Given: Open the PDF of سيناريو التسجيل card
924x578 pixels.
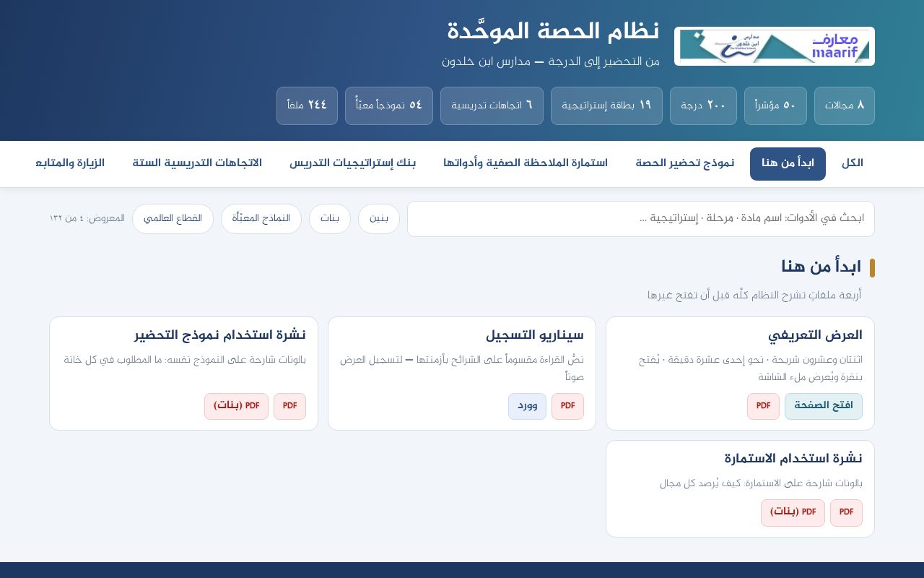Looking at the screenshot, I should point(567,406).
